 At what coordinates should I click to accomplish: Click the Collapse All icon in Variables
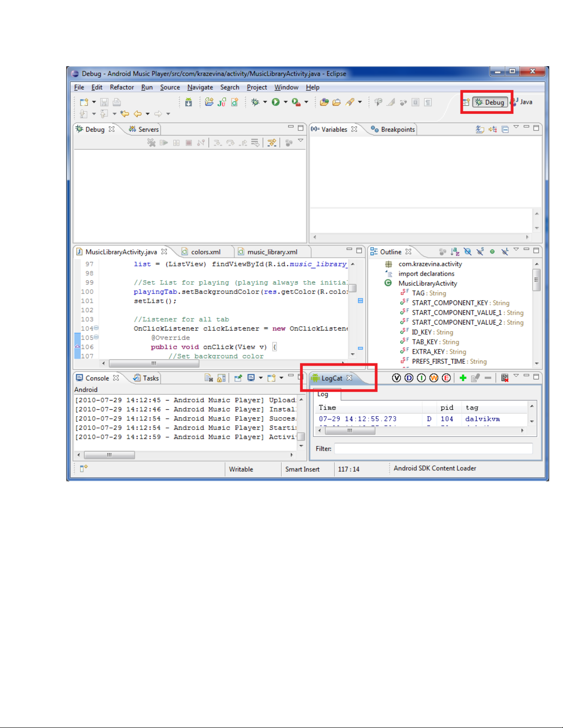(x=505, y=130)
